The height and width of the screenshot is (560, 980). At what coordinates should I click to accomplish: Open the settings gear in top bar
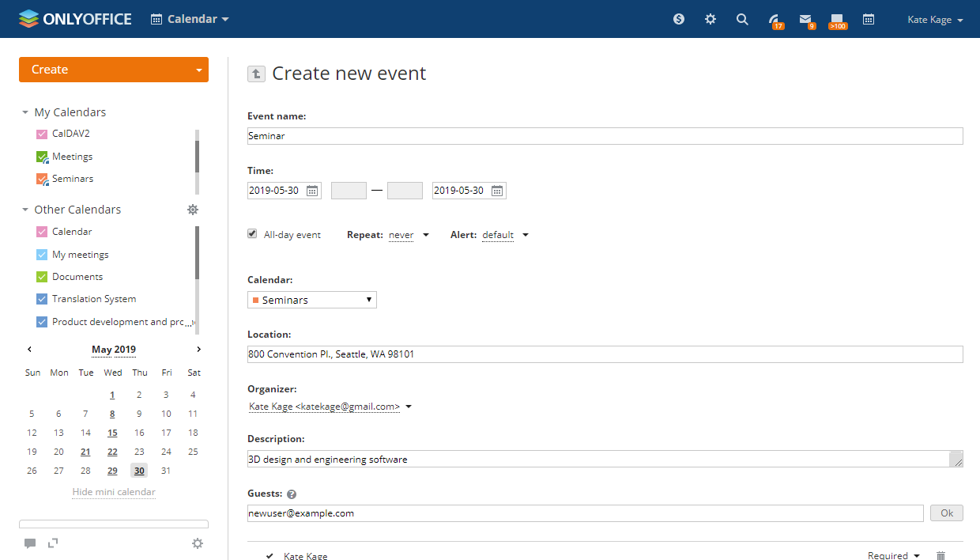click(x=710, y=20)
